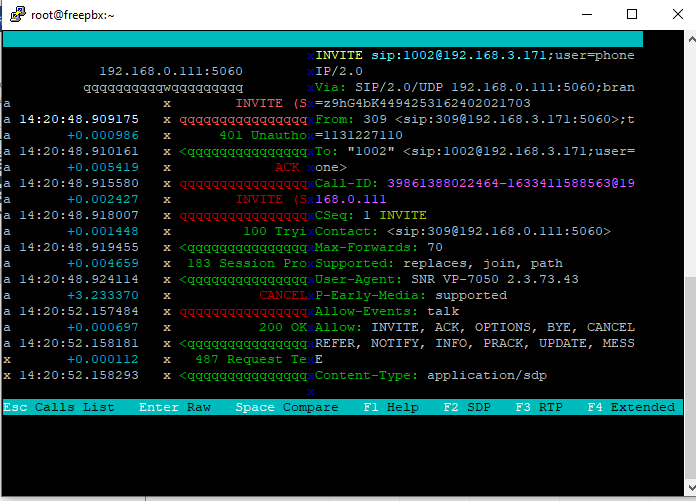The image size is (696, 501).
Task: Click timestamp 14:20:48.919455
Action: [79, 247]
